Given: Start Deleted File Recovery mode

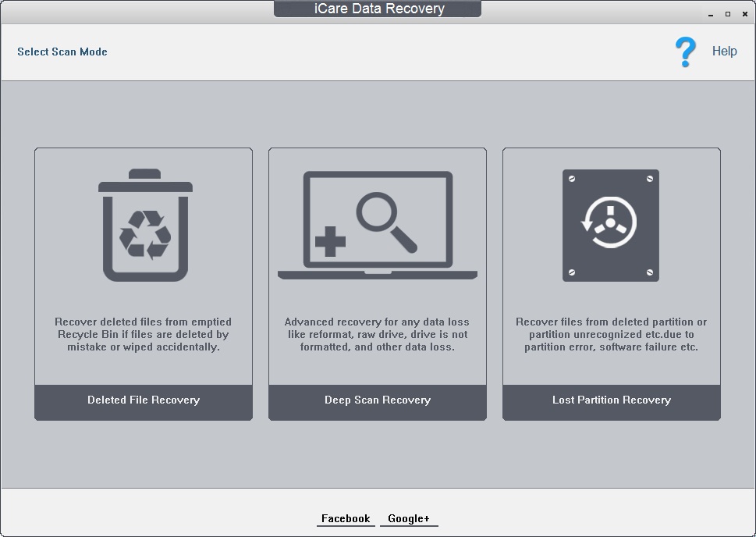Looking at the screenshot, I should coord(143,400).
